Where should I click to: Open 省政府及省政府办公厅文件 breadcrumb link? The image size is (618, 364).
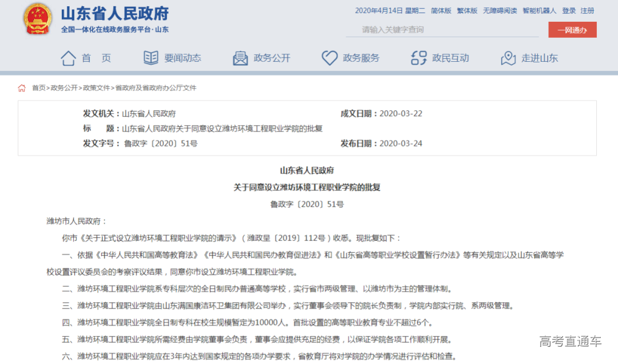pyautogui.click(x=156, y=88)
